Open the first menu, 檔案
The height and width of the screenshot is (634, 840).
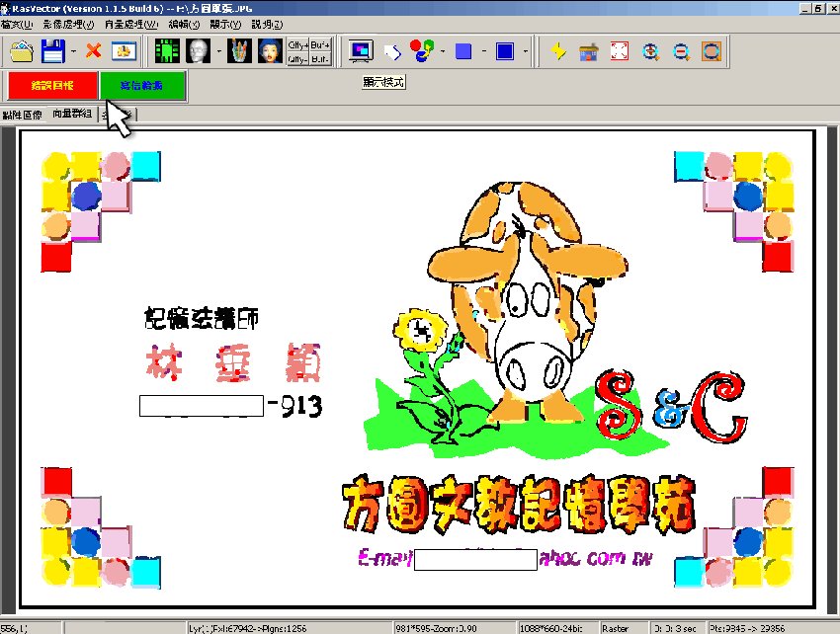point(17,24)
